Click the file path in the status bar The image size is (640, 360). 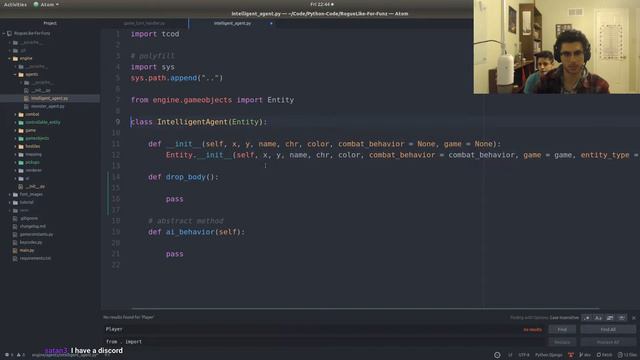pos(64,355)
